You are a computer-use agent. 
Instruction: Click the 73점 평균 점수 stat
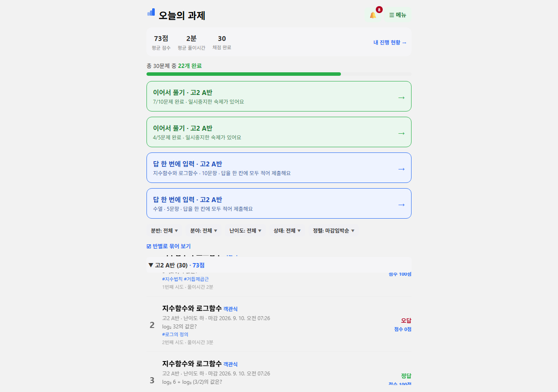tap(161, 42)
